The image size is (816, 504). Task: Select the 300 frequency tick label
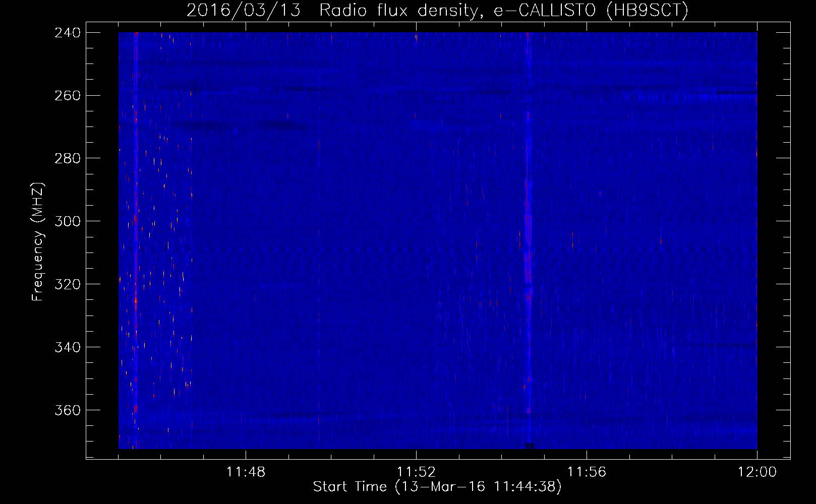coord(68,222)
